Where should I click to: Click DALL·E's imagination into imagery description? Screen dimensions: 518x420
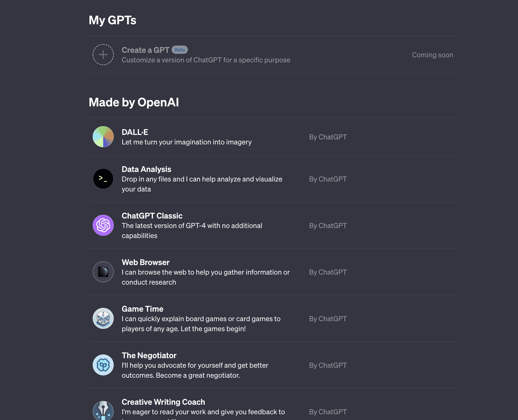(186, 142)
